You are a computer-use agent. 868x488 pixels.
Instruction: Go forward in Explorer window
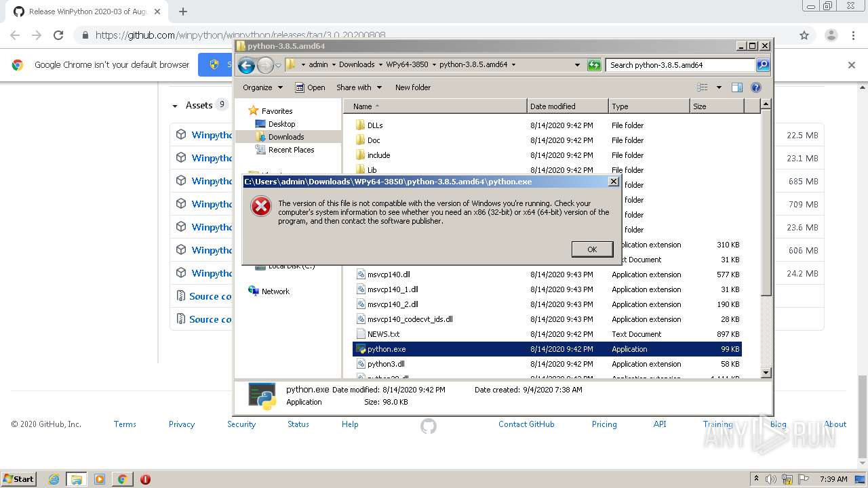click(x=265, y=65)
